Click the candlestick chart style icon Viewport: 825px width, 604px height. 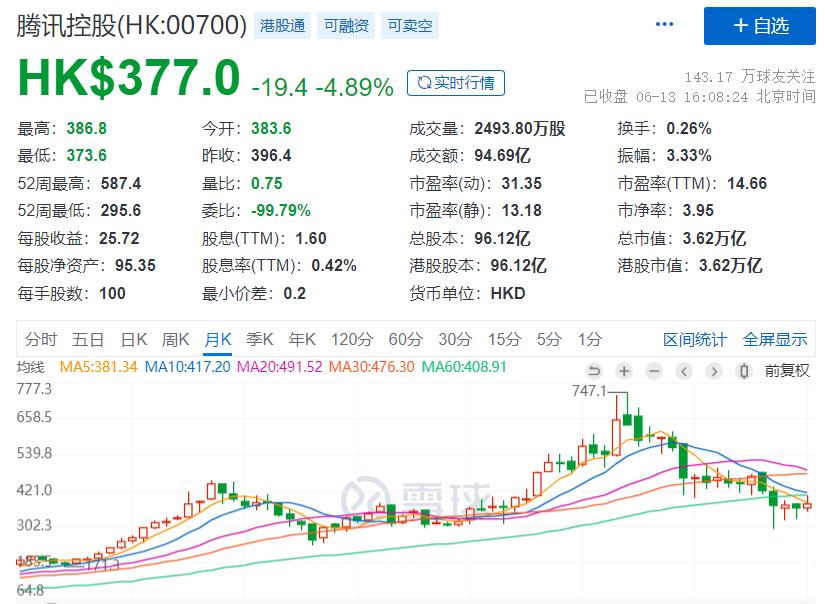[x=744, y=370]
